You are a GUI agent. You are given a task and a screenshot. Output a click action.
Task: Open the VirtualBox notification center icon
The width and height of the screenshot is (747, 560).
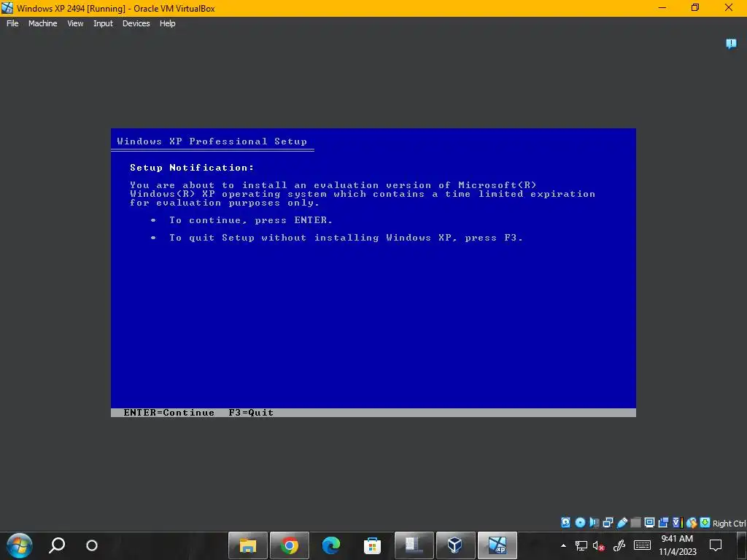731,44
